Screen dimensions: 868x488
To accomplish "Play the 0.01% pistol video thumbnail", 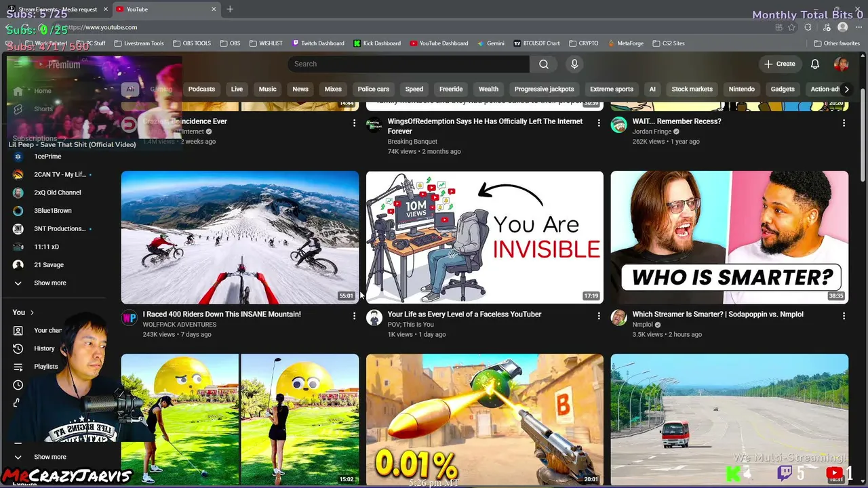I will pos(485,420).
